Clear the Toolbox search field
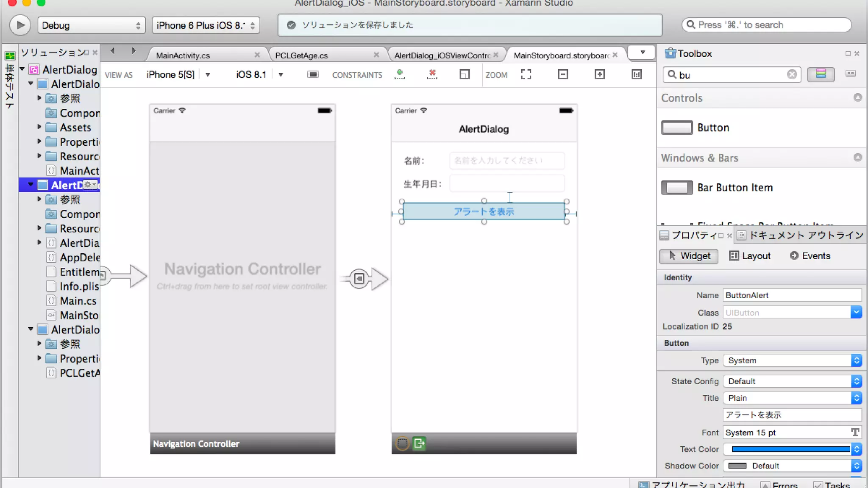 point(792,75)
